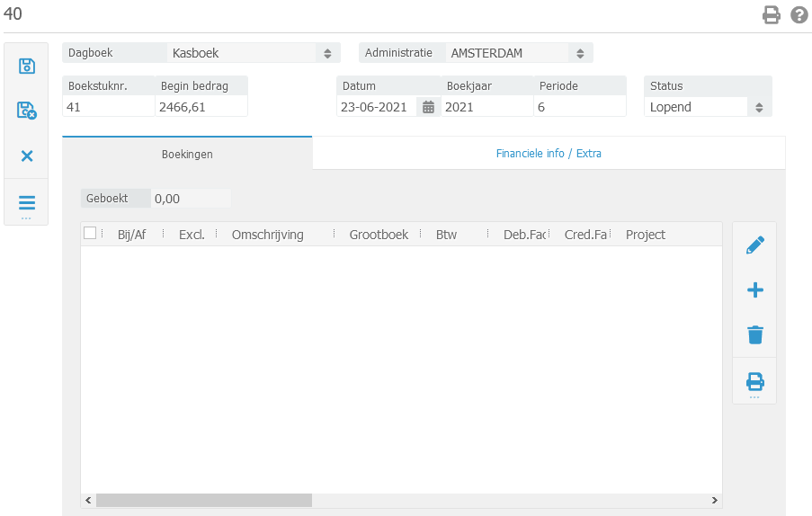The image size is (812, 516).
Task: Click the trash delete booking icon
Action: 755,334
